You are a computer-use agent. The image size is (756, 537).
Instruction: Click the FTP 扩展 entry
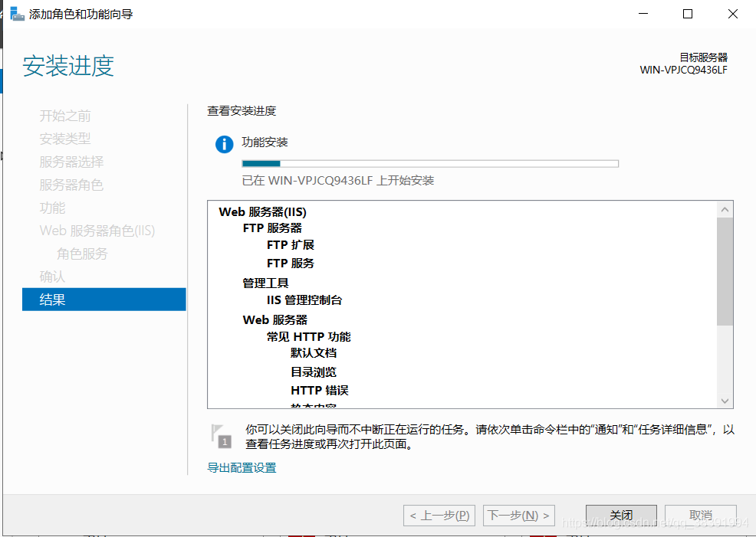pos(291,244)
